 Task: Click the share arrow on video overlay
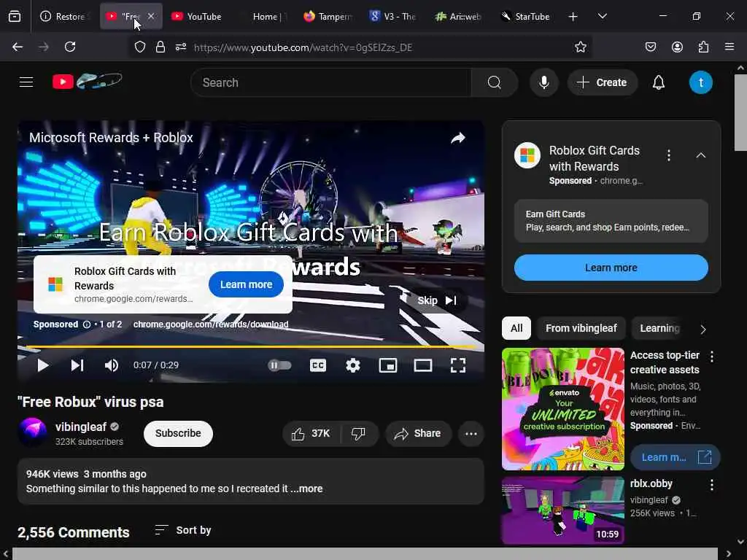pyautogui.click(x=458, y=138)
